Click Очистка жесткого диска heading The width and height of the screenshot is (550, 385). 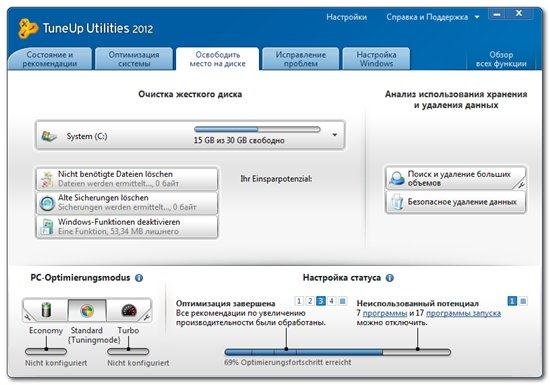(x=190, y=94)
